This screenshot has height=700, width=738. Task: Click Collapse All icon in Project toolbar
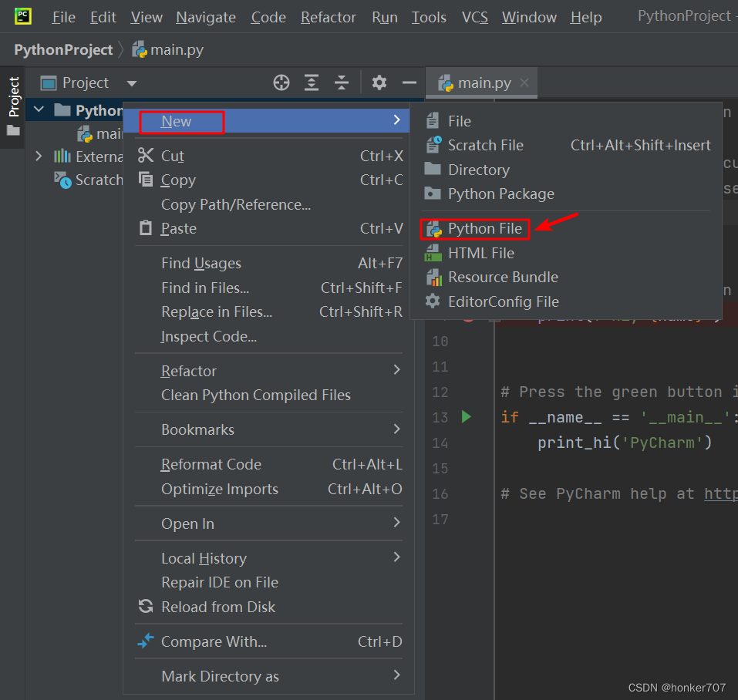click(x=342, y=82)
